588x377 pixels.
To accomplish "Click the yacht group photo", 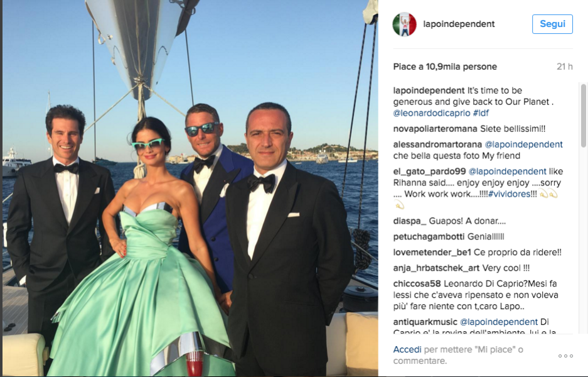I will pos(190,188).
